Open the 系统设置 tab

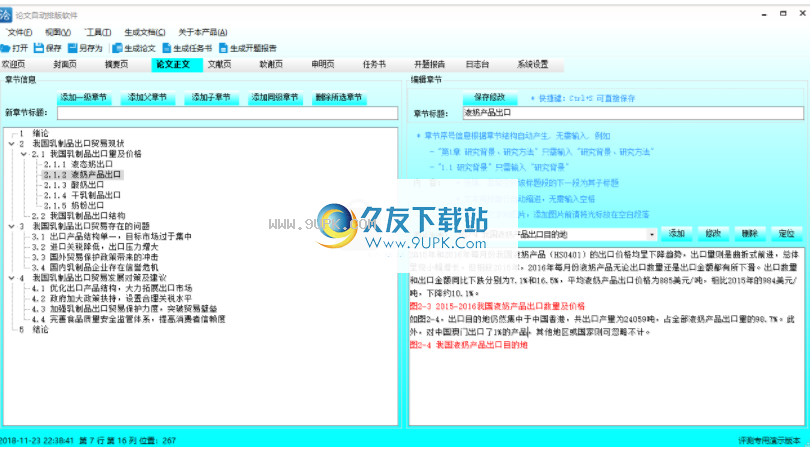[533, 65]
